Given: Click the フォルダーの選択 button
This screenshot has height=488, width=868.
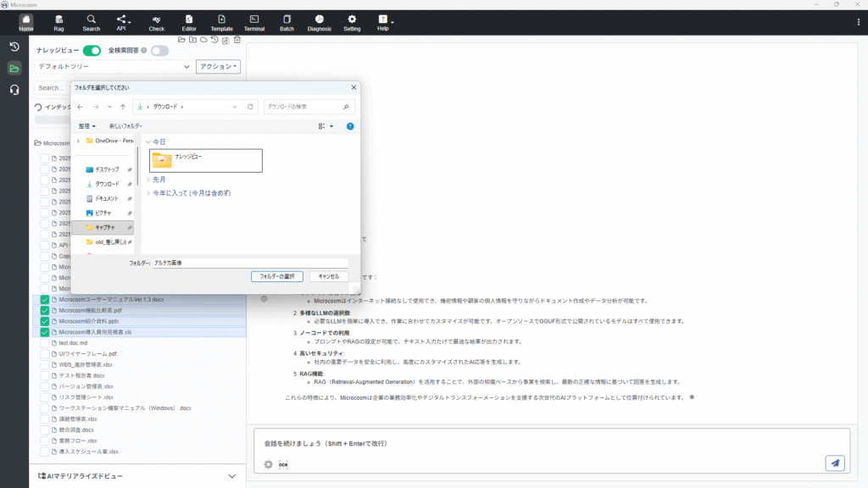Looking at the screenshot, I should [x=276, y=276].
